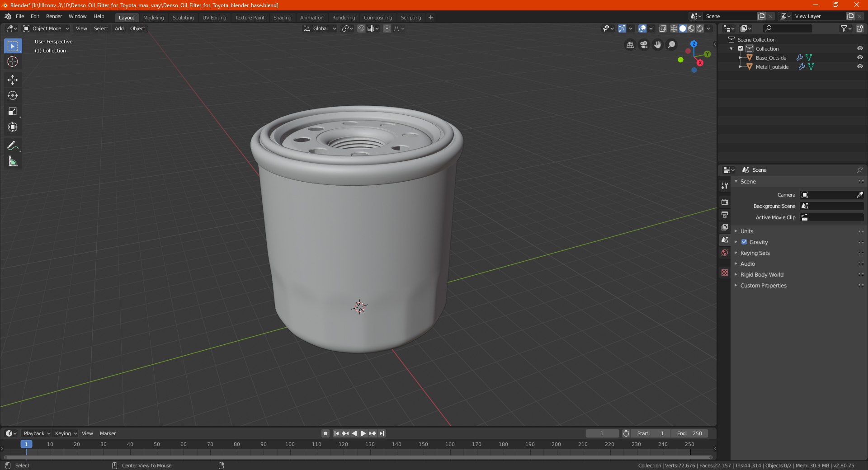Hide Base_Outside object in outliner
The width and height of the screenshot is (868, 470).
pos(860,57)
